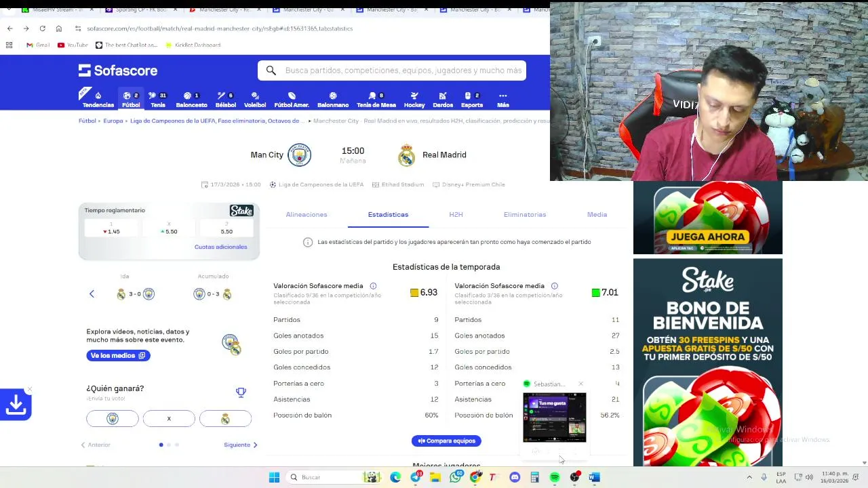Screen dimensions: 868x488
Task: Click the search magnifier icon
Action: (x=271, y=70)
